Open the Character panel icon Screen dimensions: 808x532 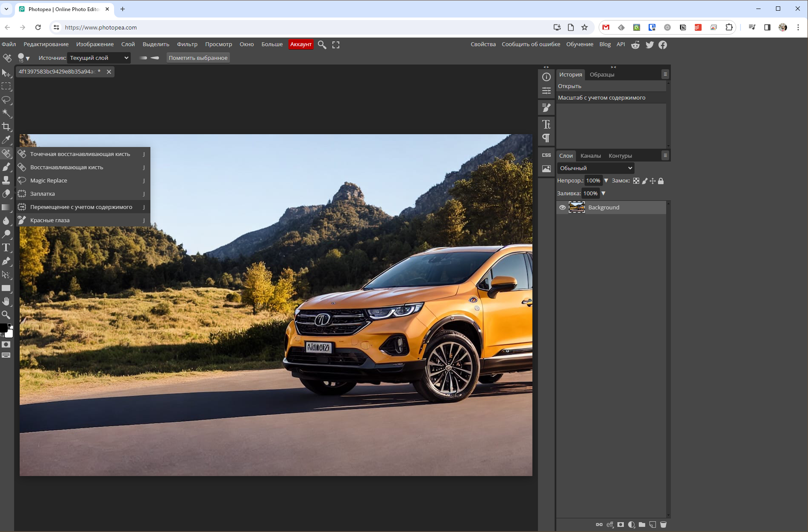point(547,124)
